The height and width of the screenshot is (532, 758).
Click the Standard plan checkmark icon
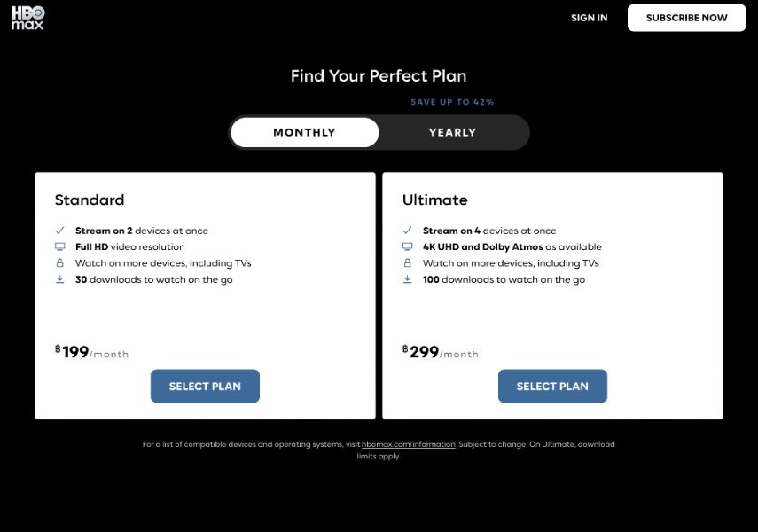pos(60,231)
